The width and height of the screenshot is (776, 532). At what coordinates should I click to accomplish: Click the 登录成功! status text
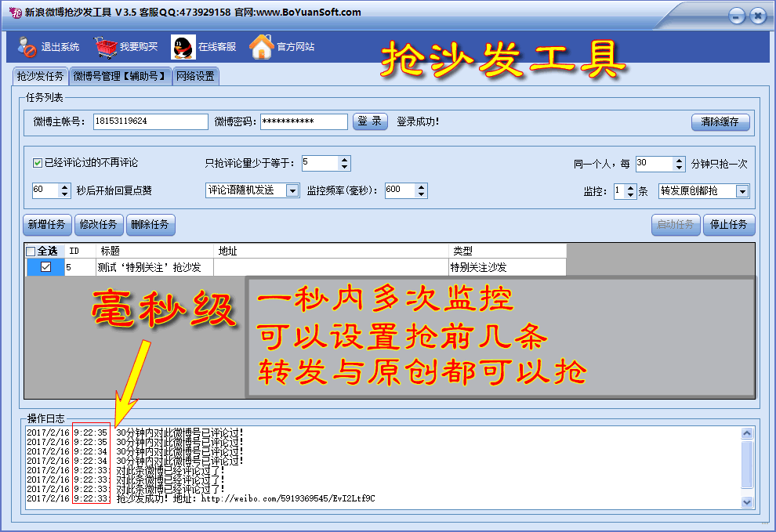418,121
